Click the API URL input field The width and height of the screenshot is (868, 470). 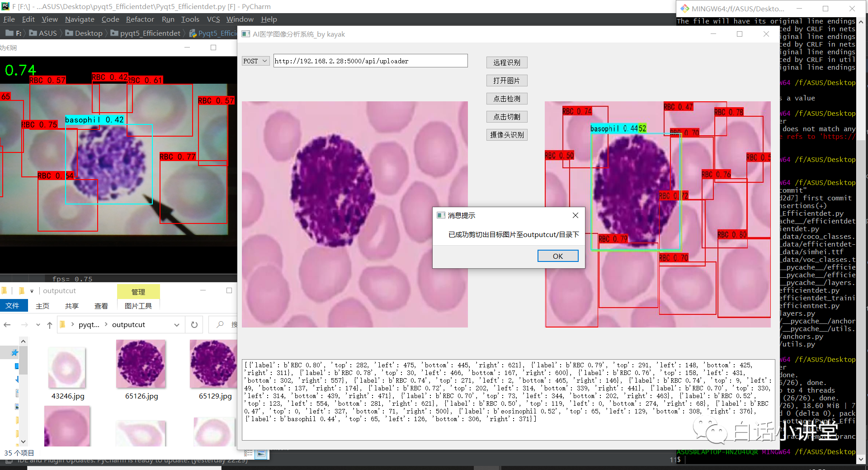(x=371, y=61)
